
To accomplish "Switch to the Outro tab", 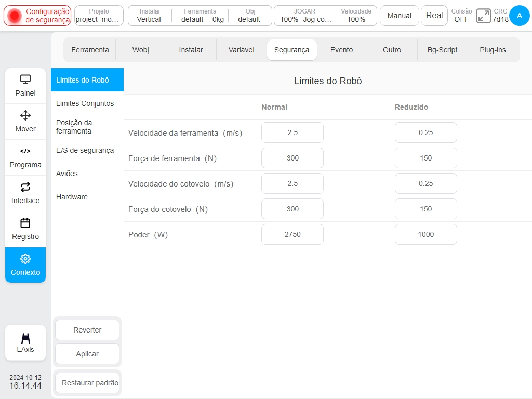I will (392, 50).
